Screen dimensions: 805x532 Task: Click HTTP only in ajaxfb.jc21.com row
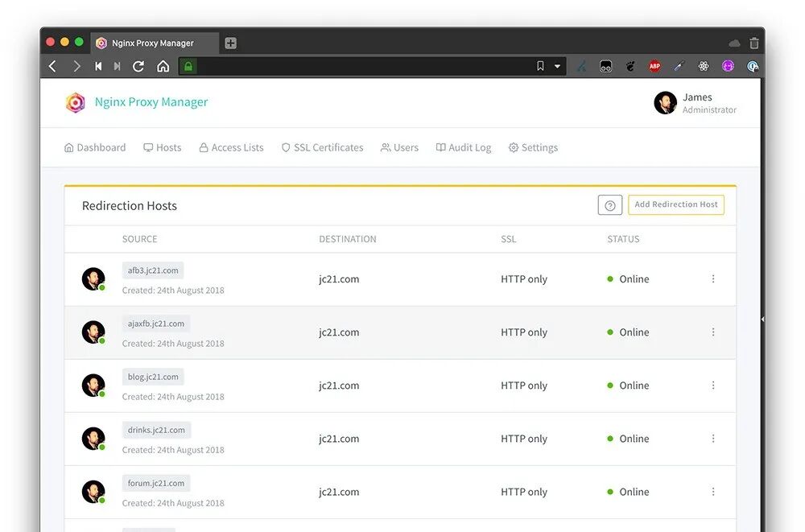pyautogui.click(x=524, y=332)
